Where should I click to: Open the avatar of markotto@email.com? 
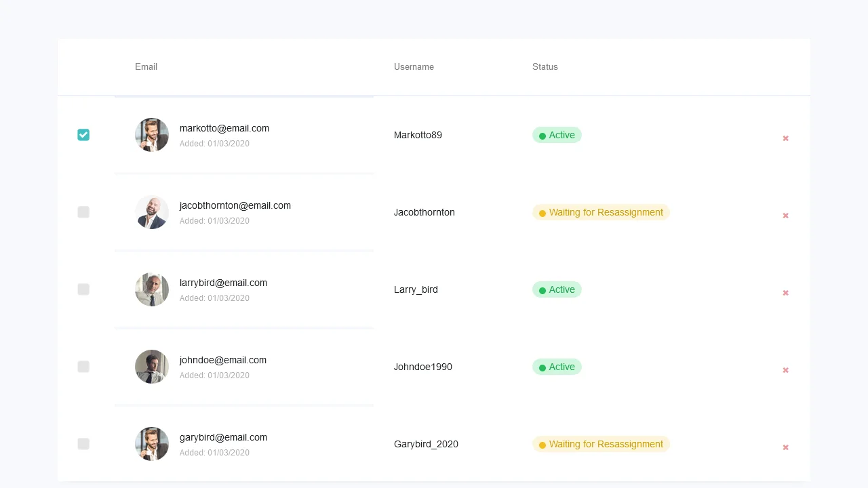coord(152,135)
